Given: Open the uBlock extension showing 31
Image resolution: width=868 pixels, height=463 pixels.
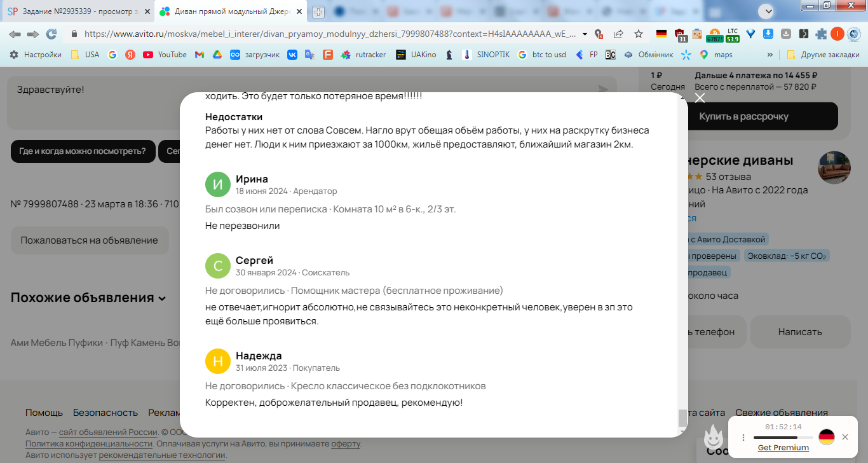Looking at the screenshot, I should 680,34.
